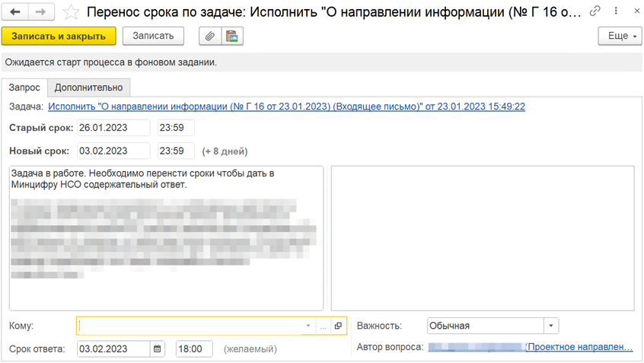Viewport: 644px width, 363px height.
Task: Click the back navigation arrow
Action: (15, 12)
